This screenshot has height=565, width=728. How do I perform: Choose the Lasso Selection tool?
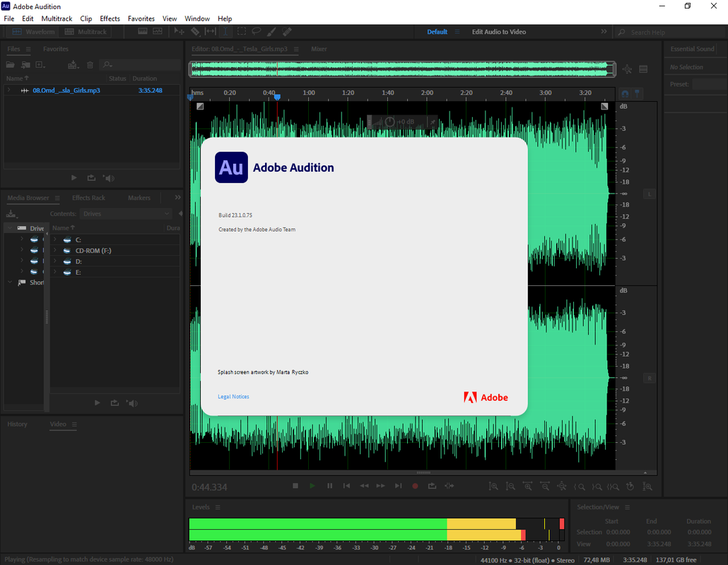[257, 32]
